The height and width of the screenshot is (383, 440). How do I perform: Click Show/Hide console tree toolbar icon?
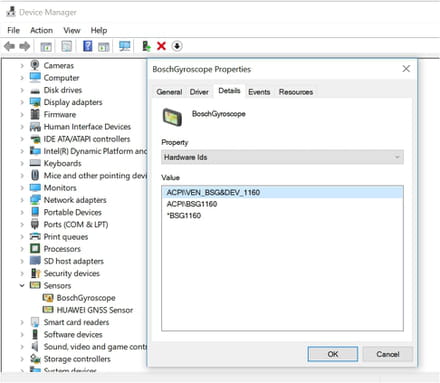[46, 47]
